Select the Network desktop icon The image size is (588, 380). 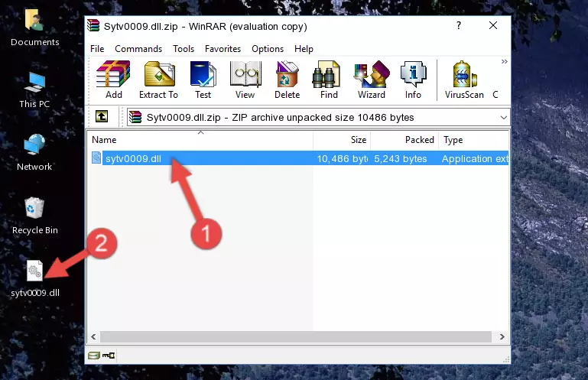[34, 153]
